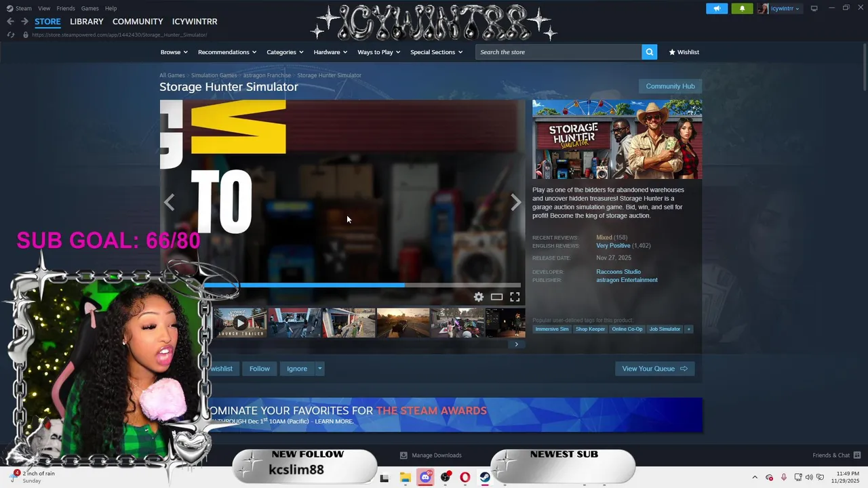Expand the Special Sections menu
Screen dimensions: 868x488
(437, 52)
